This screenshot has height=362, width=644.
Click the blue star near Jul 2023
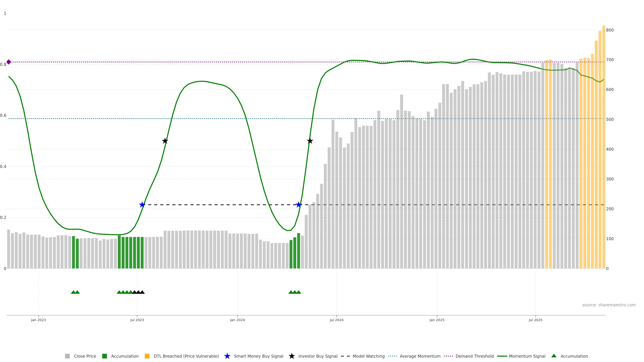tap(142, 205)
